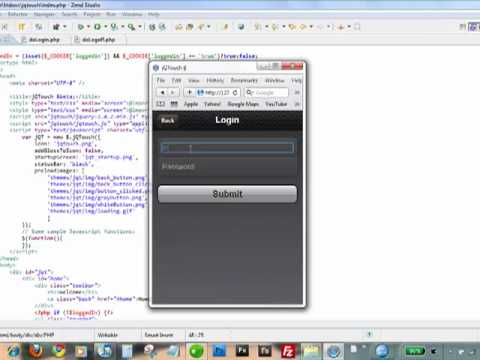Click the Back button in the Login header

coord(168,120)
